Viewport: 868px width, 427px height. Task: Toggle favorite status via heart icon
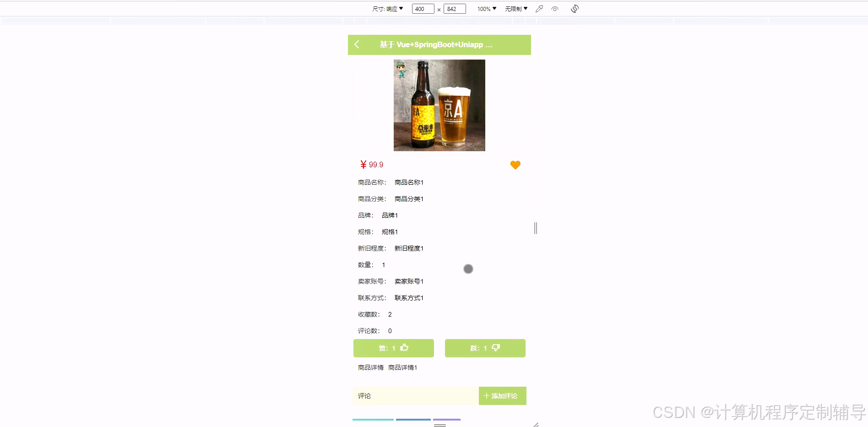point(515,165)
